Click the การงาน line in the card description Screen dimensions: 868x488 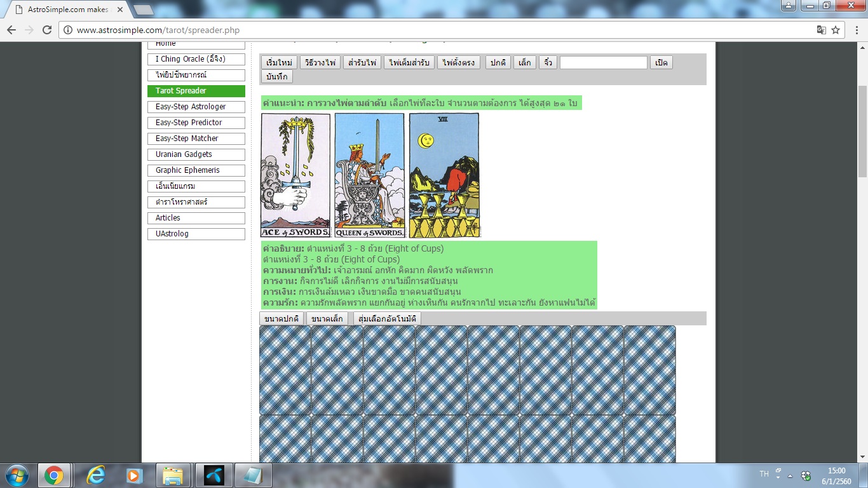(x=360, y=281)
